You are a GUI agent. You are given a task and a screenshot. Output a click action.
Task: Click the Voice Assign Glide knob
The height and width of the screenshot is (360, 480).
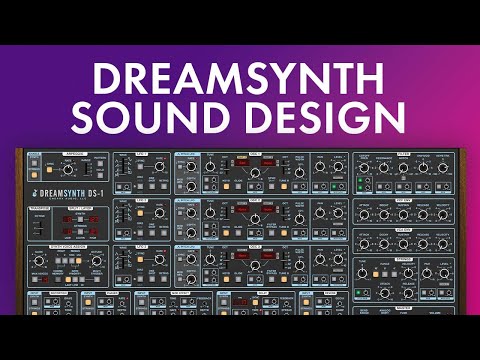(39, 261)
